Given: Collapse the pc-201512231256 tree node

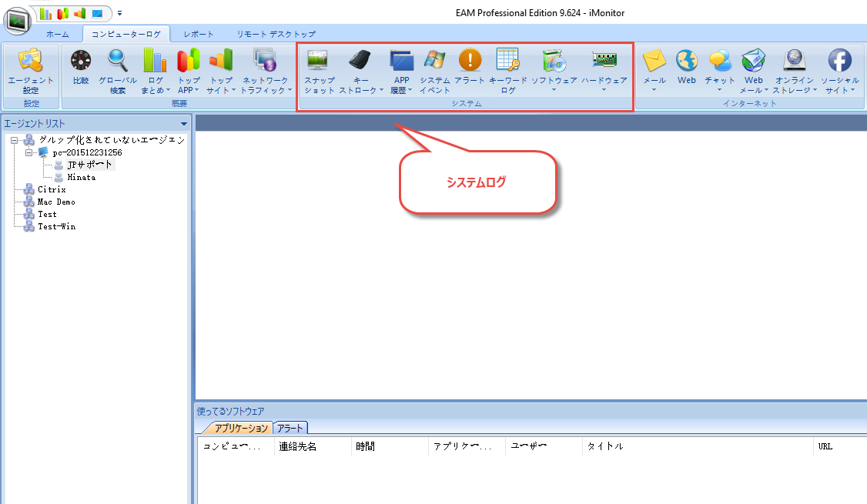Looking at the screenshot, I should (x=29, y=152).
